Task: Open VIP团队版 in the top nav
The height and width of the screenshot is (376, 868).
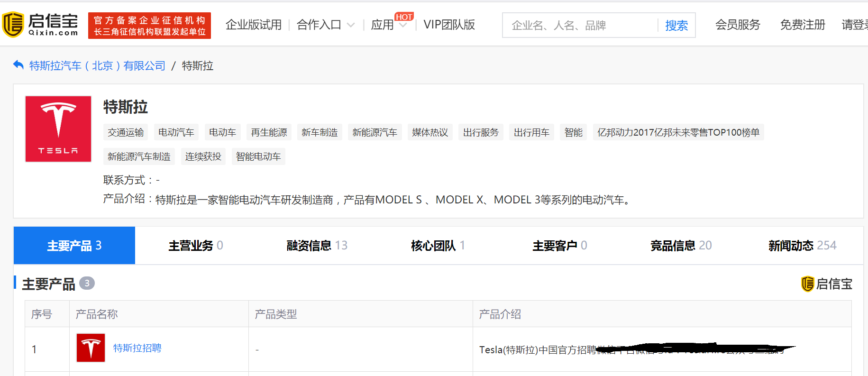Action: click(449, 25)
